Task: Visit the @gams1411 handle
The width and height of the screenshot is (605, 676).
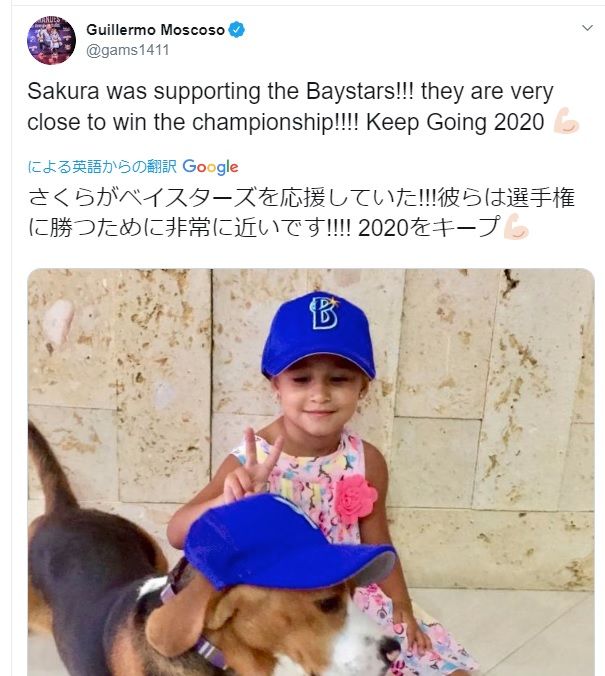Action: point(128,50)
